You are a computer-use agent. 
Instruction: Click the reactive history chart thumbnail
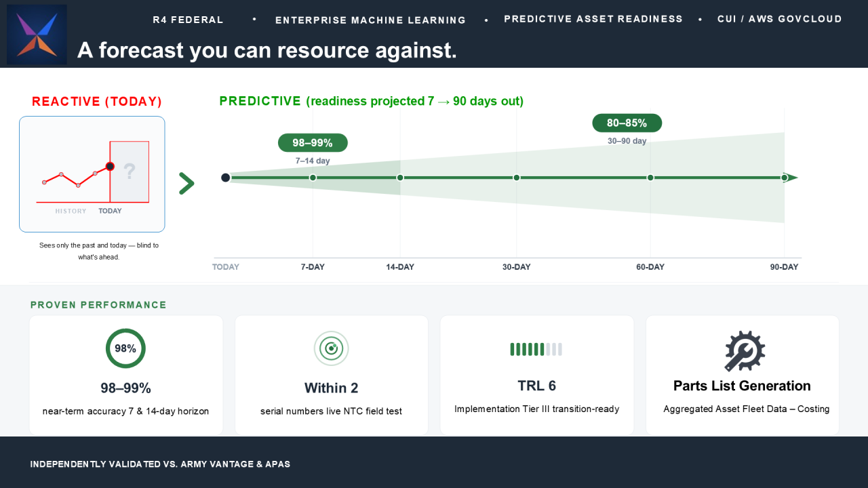coord(92,174)
